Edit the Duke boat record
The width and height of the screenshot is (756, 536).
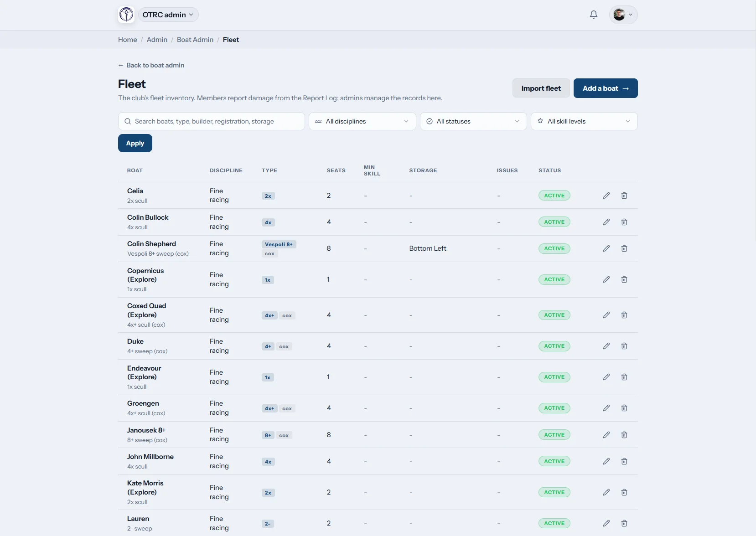pos(606,346)
